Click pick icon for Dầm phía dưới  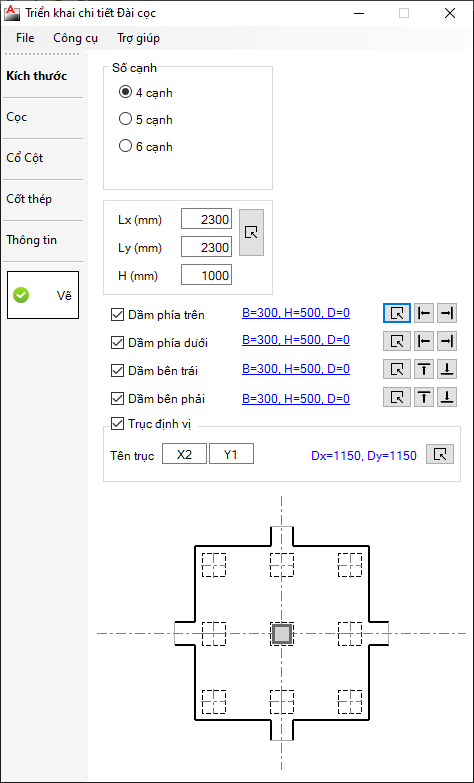tap(397, 341)
